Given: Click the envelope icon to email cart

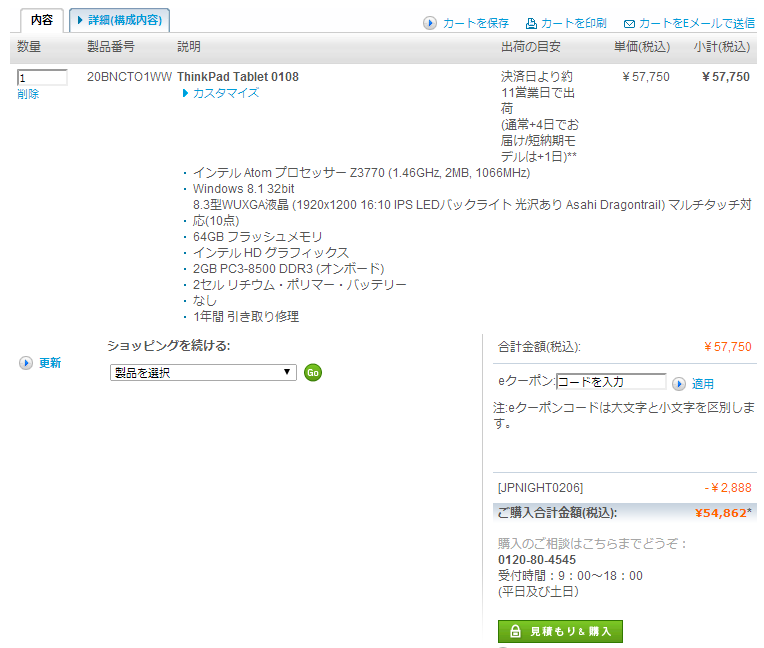Looking at the screenshot, I should [629, 23].
